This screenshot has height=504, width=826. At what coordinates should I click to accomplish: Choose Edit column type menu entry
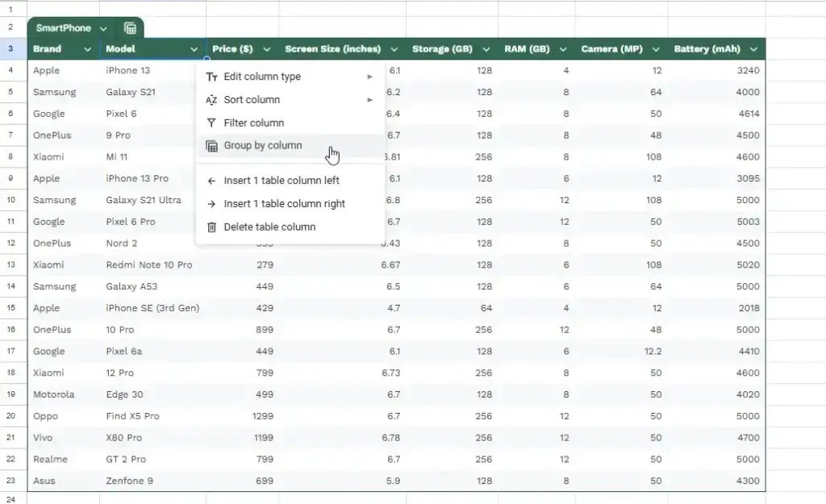pos(290,77)
